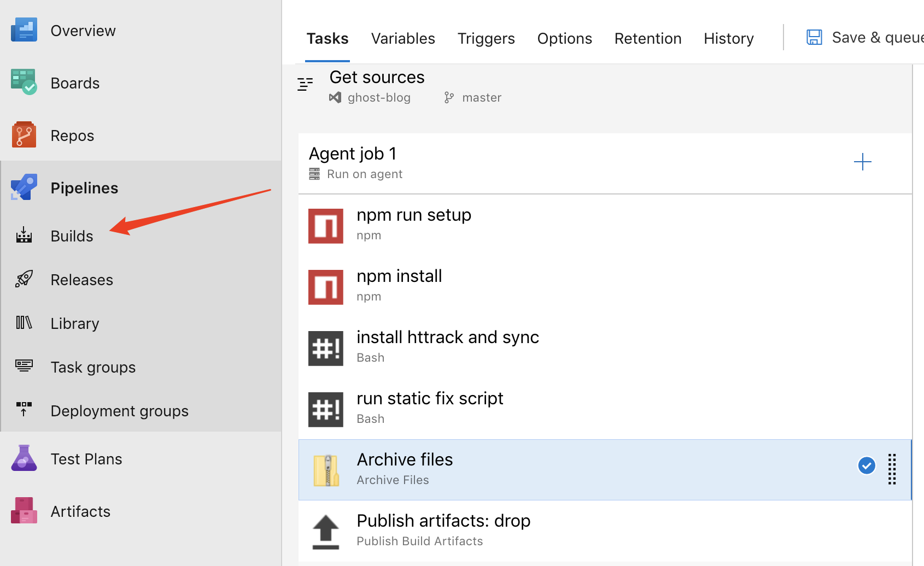Select the Agent job 1 row
The width and height of the screenshot is (924, 566).
coord(605,163)
